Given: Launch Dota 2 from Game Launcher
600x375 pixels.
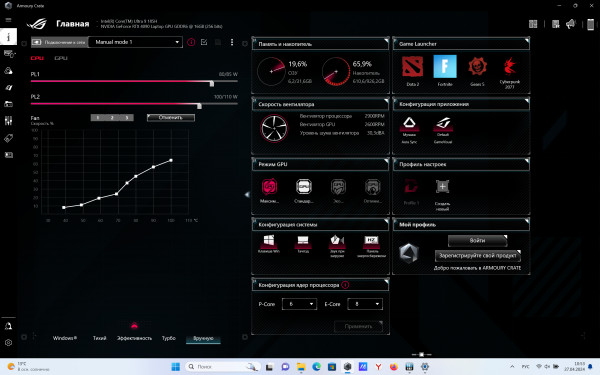Looking at the screenshot, I should [x=412, y=67].
